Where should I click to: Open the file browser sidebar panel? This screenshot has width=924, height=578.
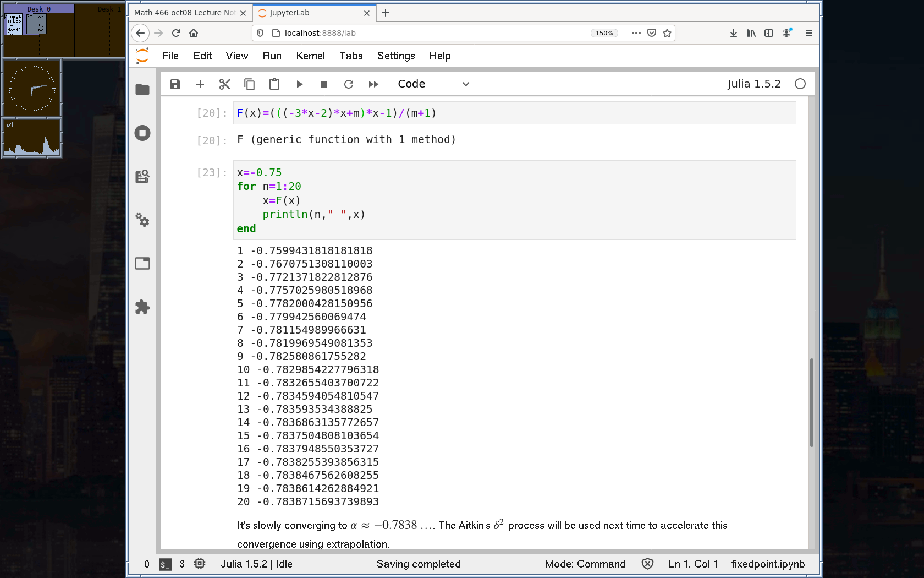142,89
